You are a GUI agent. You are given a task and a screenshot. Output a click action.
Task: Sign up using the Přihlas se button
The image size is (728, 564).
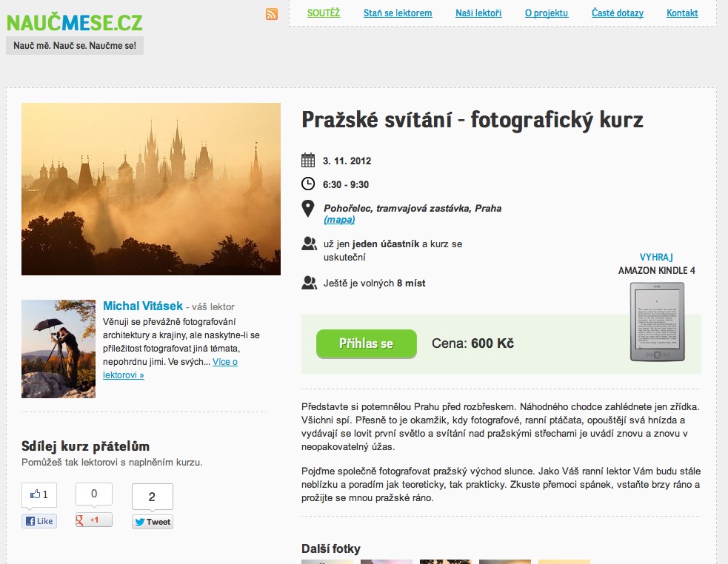367,343
